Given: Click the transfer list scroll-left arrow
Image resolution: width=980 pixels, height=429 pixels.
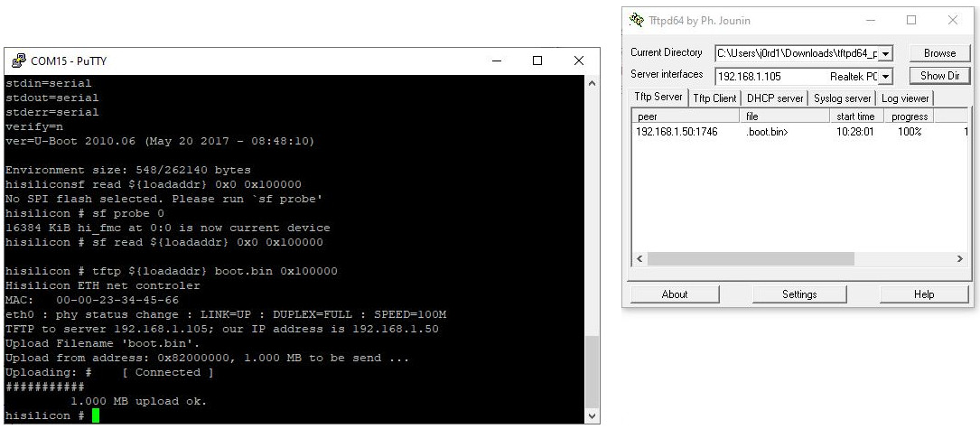Looking at the screenshot, I should (639, 259).
